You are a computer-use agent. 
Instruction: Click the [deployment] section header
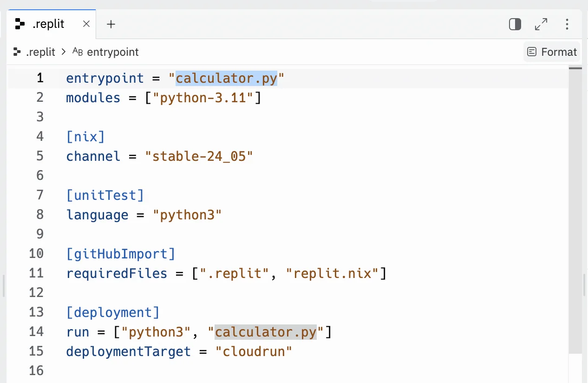113,312
